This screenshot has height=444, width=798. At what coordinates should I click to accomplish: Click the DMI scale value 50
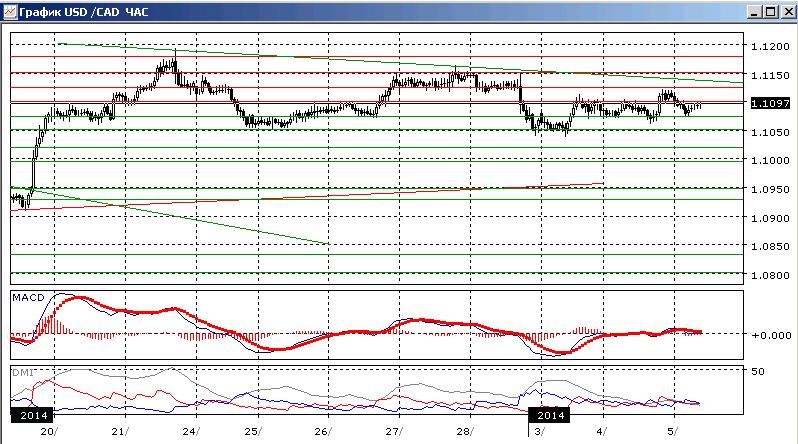tap(758, 372)
